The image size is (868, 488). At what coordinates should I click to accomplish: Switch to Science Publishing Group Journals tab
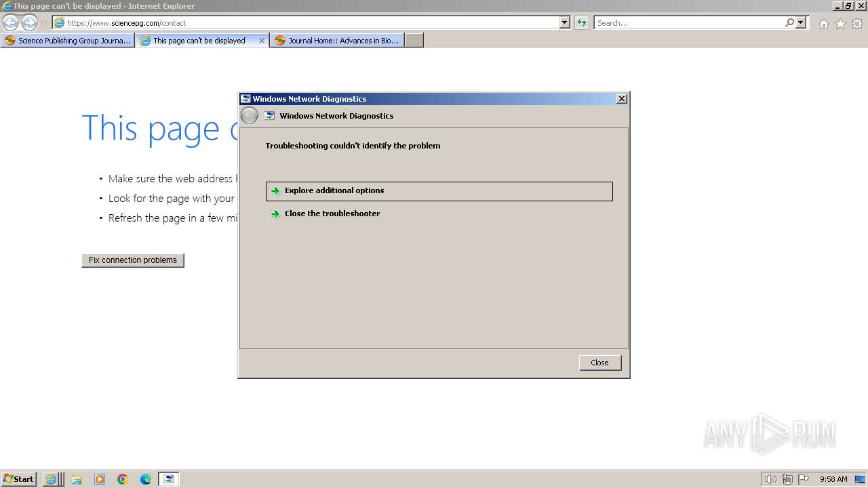click(68, 41)
